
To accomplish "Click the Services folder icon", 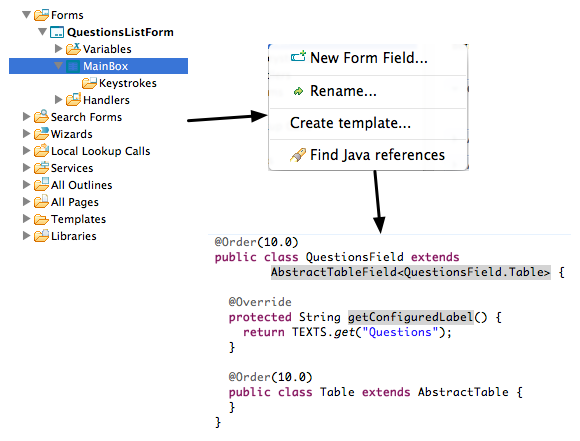I will point(41,168).
